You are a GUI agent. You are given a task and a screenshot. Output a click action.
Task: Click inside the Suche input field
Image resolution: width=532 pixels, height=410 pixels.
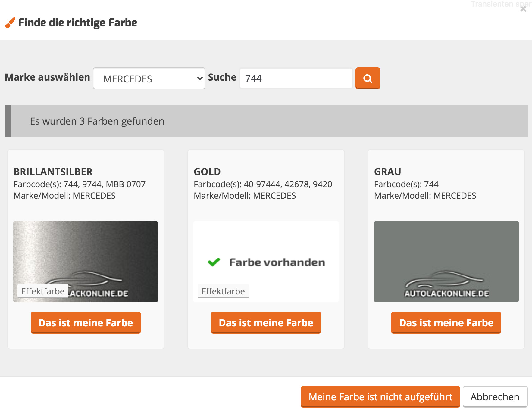click(295, 78)
